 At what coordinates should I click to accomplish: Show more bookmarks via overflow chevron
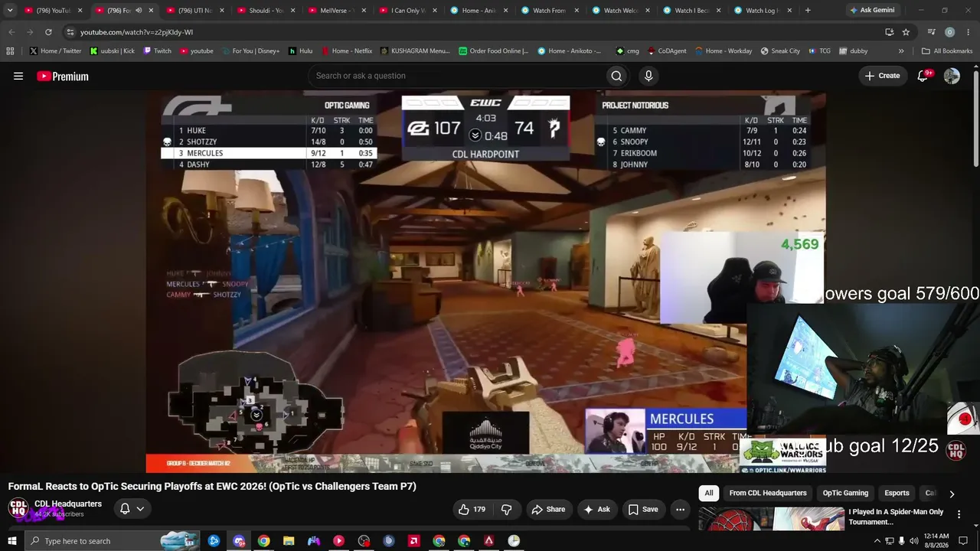[x=901, y=51]
